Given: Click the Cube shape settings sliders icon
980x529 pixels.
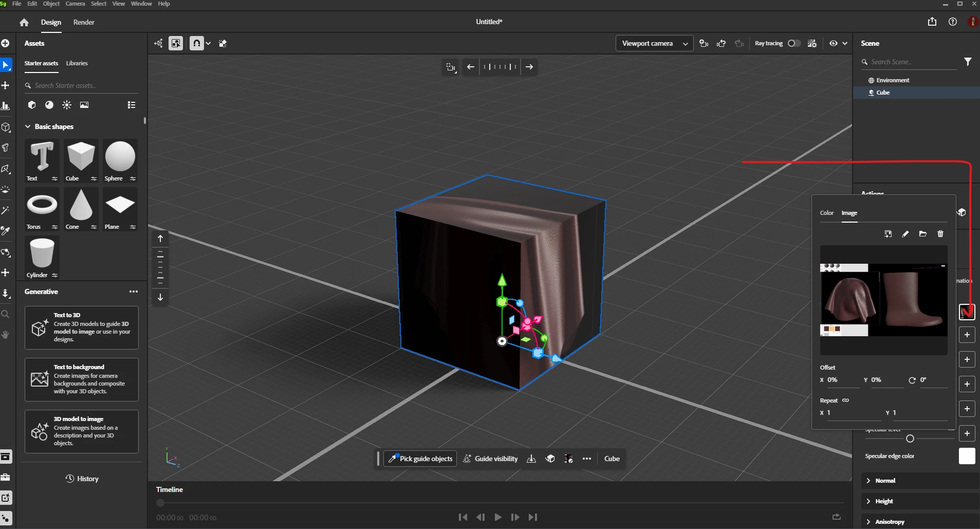Looking at the screenshot, I should (x=94, y=178).
